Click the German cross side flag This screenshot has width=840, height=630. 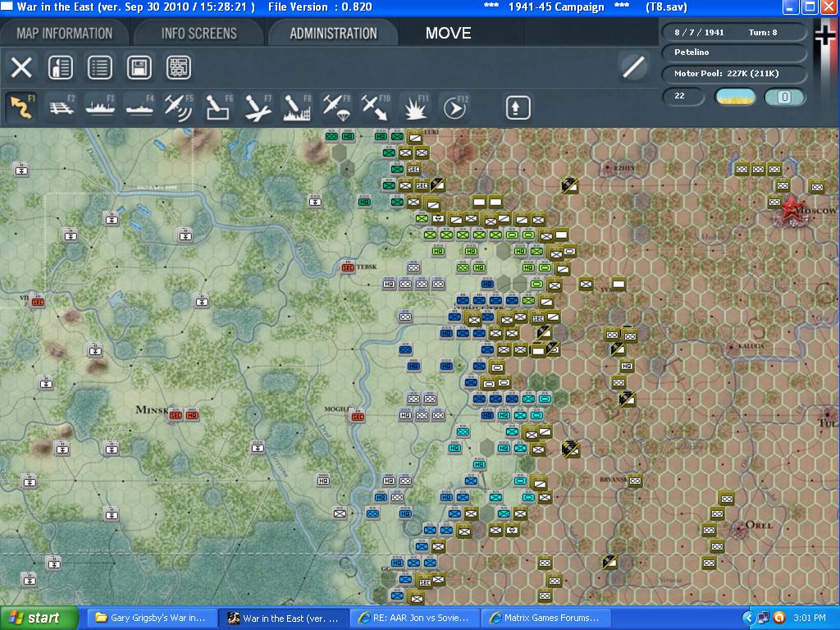[x=825, y=34]
